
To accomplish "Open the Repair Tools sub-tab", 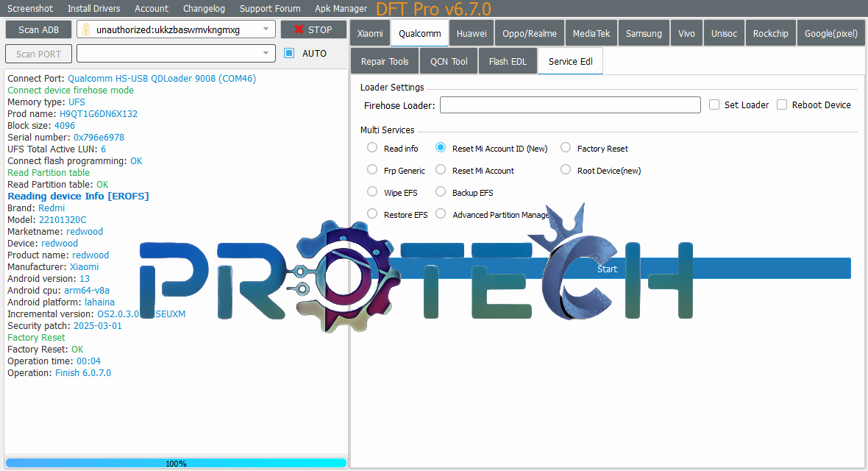I will [x=385, y=61].
